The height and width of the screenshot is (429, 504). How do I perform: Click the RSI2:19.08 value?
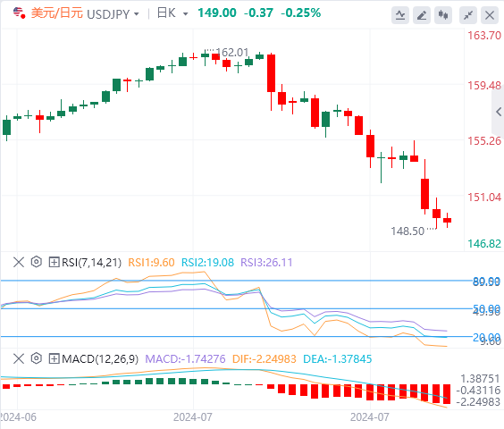click(207, 263)
